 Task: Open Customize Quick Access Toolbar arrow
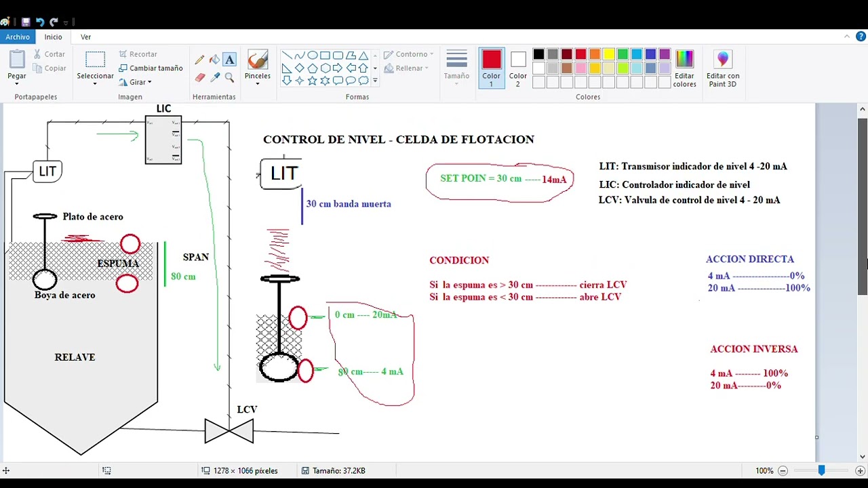66,22
